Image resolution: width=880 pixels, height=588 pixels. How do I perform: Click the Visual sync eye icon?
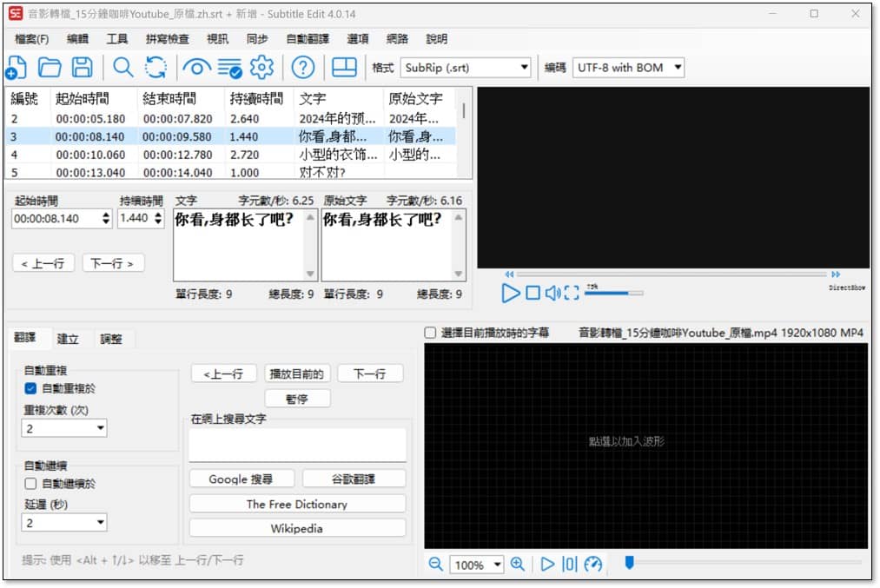point(196,67)
